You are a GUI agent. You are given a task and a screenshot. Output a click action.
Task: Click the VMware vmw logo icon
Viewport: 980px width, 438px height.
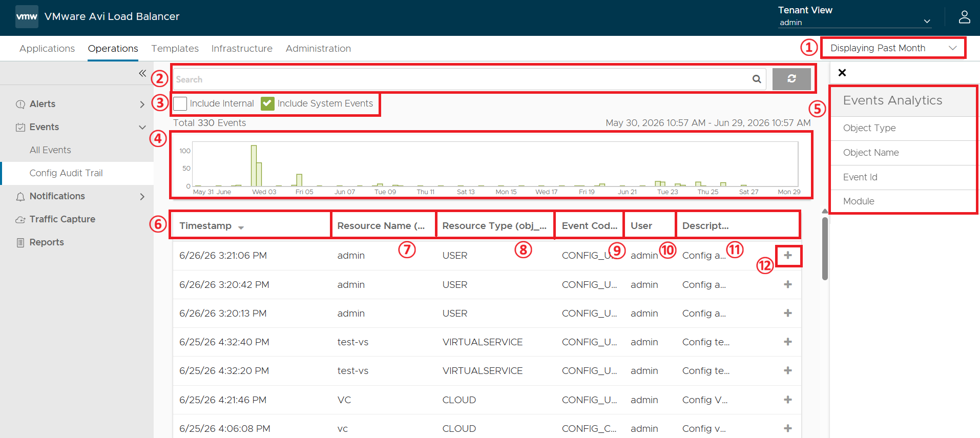[x=27, y=16]
